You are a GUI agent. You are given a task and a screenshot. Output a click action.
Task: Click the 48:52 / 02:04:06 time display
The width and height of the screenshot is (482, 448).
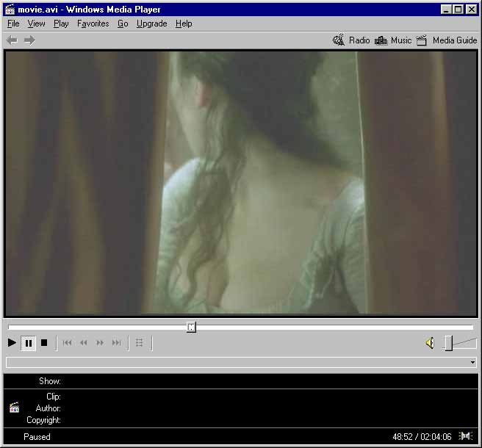point(422,437)
